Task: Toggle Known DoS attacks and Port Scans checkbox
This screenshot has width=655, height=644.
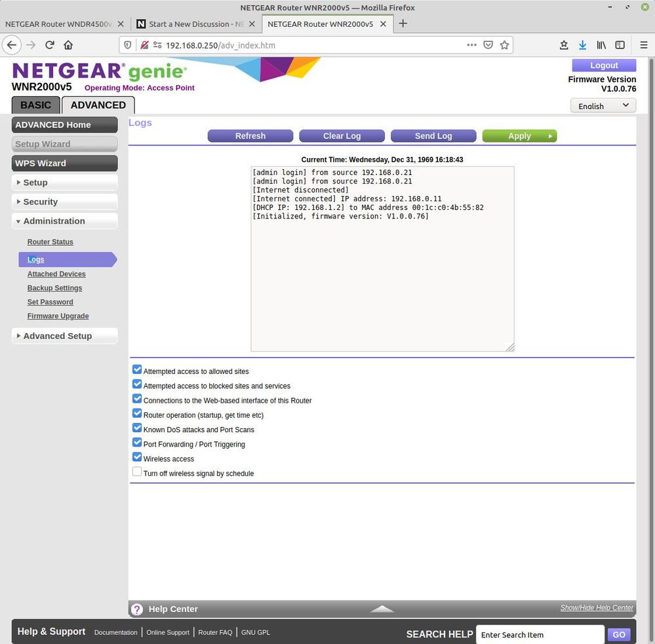Action: [x=137, y=428]
